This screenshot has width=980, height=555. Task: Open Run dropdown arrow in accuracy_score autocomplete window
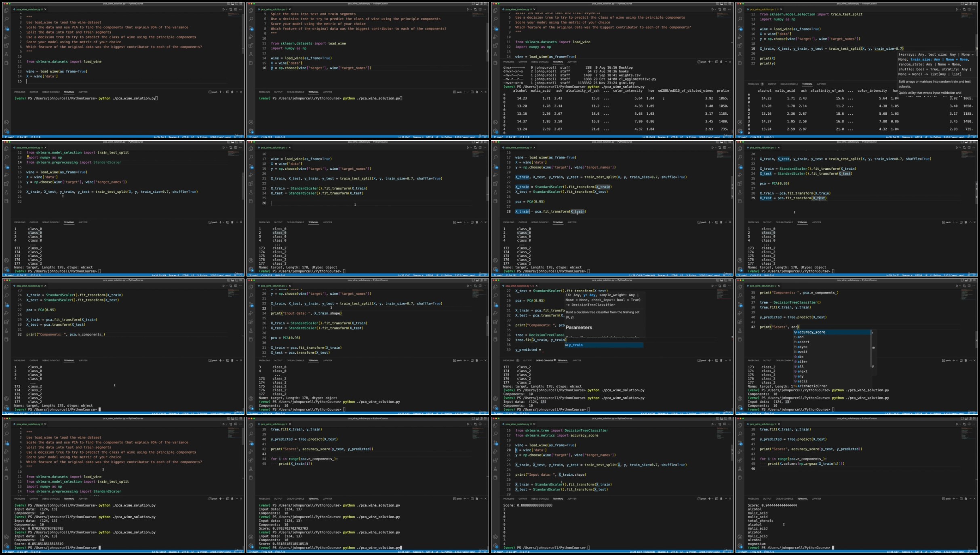[960, 286]
